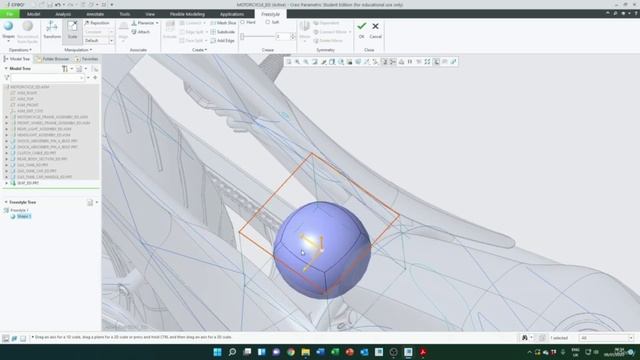Select the Soft crease radio button
The height and width of the screenshot is (360, 640).
268,22
